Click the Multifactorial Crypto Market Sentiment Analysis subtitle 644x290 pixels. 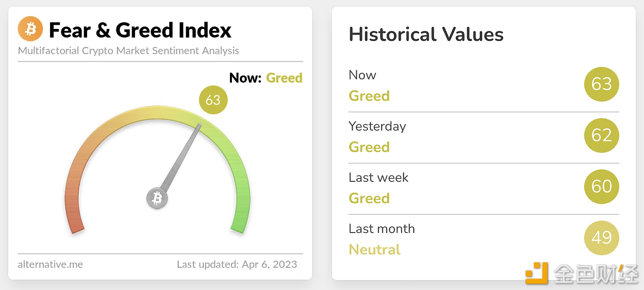coord(128,51)
